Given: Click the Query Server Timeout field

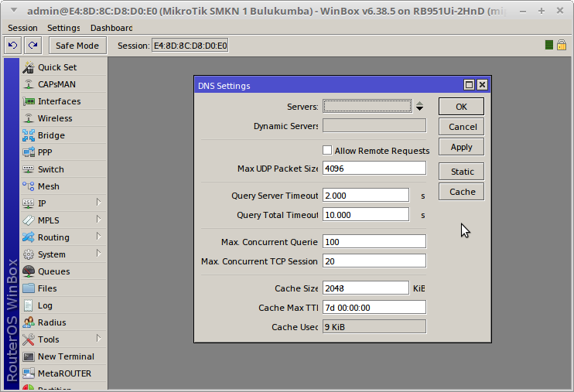Looking at the screenshot, I should tap(366, 196).
